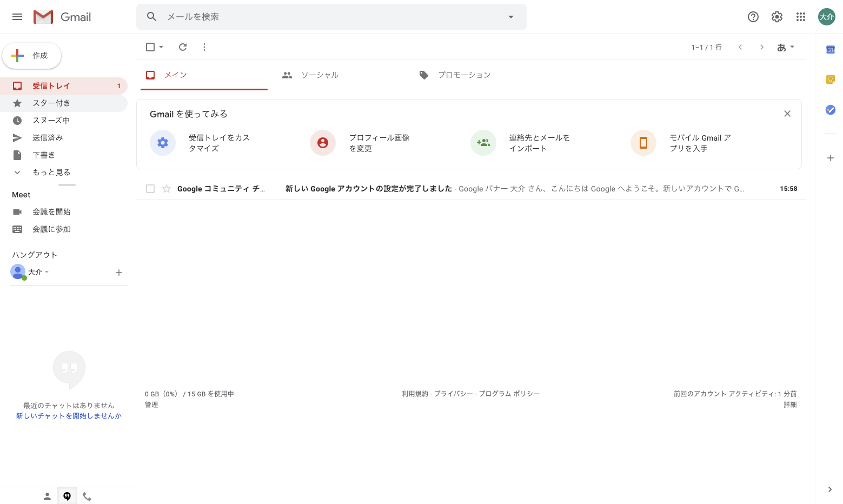Click the 管理 storage link
This screenshot has height=504, width=843.
(151, 404)
